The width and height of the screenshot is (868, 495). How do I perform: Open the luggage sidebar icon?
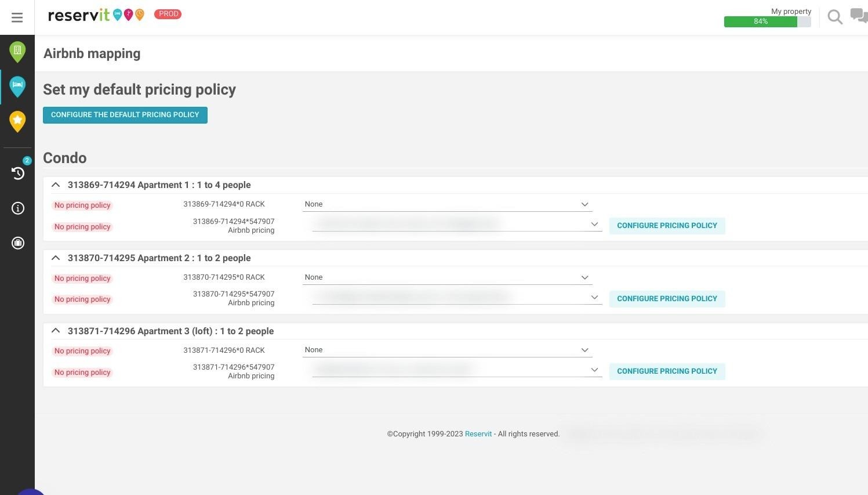[x=18, y=243]
